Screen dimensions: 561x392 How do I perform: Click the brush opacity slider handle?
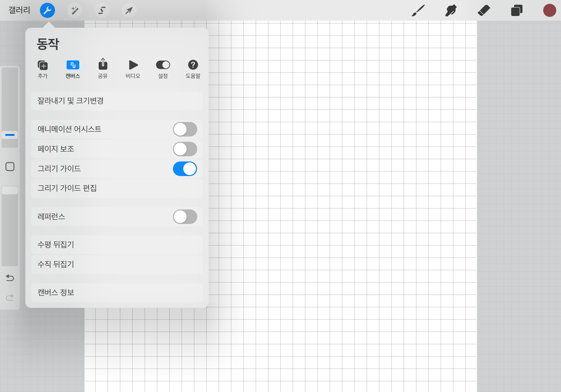10,190
